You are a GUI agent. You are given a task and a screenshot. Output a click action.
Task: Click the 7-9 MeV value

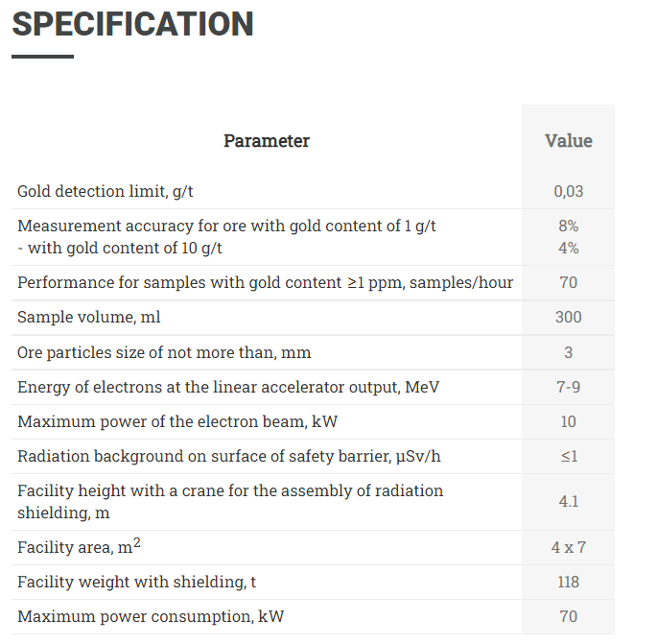point(569,387)
